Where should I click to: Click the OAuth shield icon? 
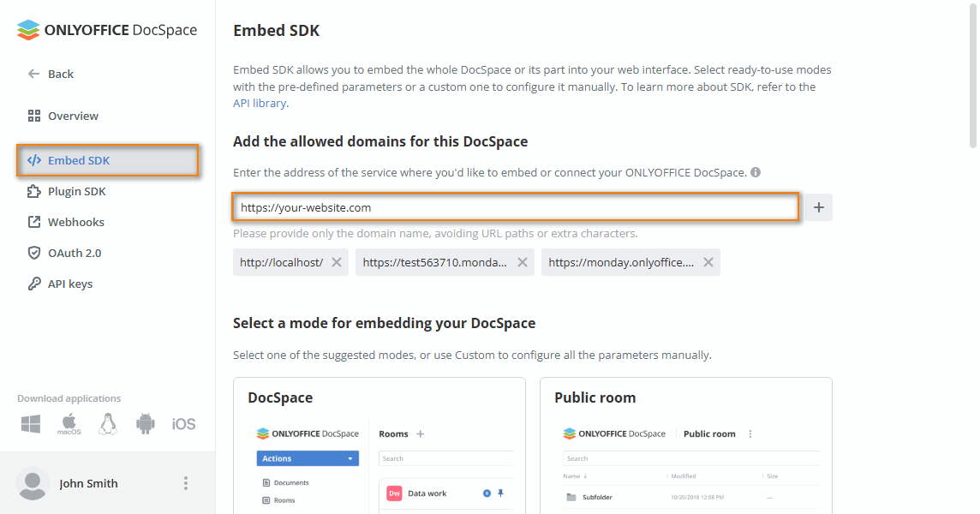click(x=33, y=253)
